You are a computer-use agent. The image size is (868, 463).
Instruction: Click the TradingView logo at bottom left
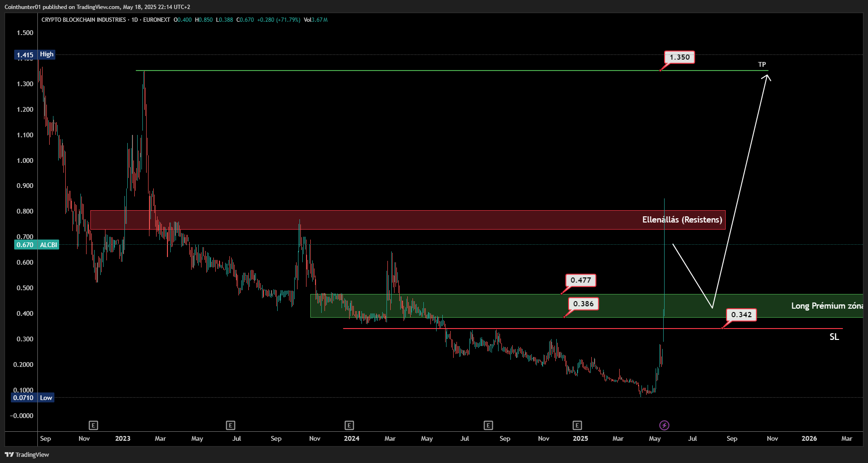point(27,454)
